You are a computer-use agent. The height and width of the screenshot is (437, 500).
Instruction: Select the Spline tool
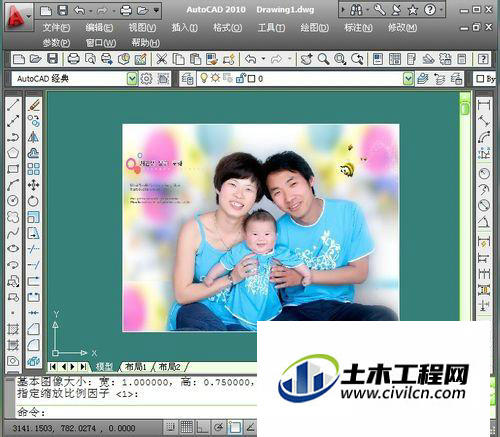point(13,233)
